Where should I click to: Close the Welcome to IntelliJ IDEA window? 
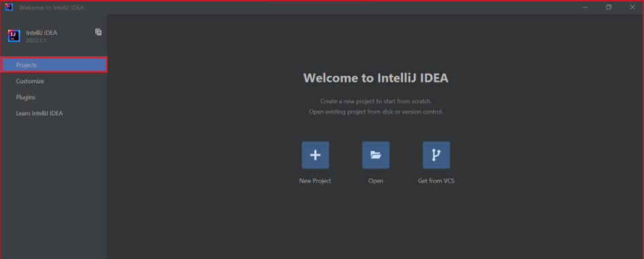tap(632, 7)
